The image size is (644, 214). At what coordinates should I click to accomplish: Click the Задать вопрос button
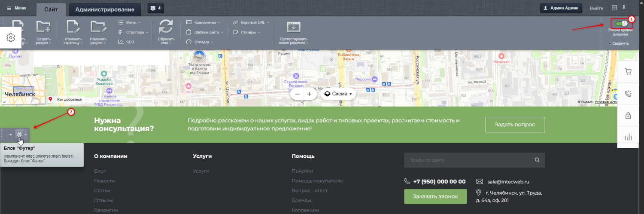tap(515, 125)
